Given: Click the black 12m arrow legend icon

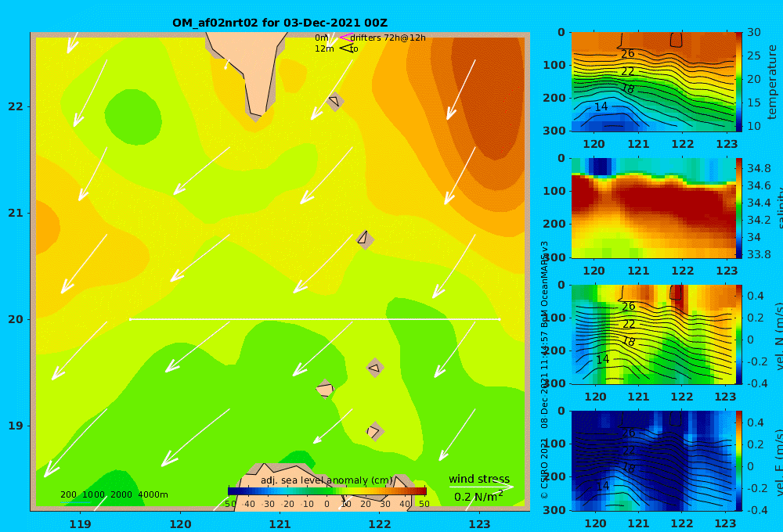Looking at the screenshot, I should [x=346, y=49].
